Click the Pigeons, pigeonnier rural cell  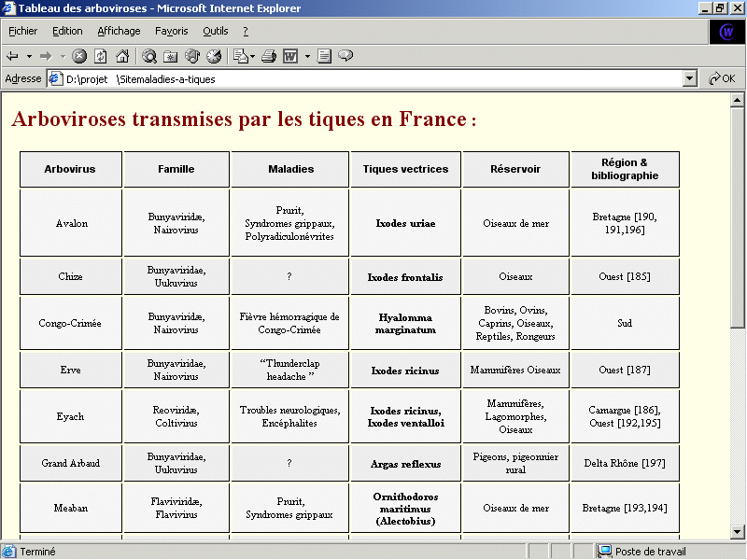[x=516, y=463]
